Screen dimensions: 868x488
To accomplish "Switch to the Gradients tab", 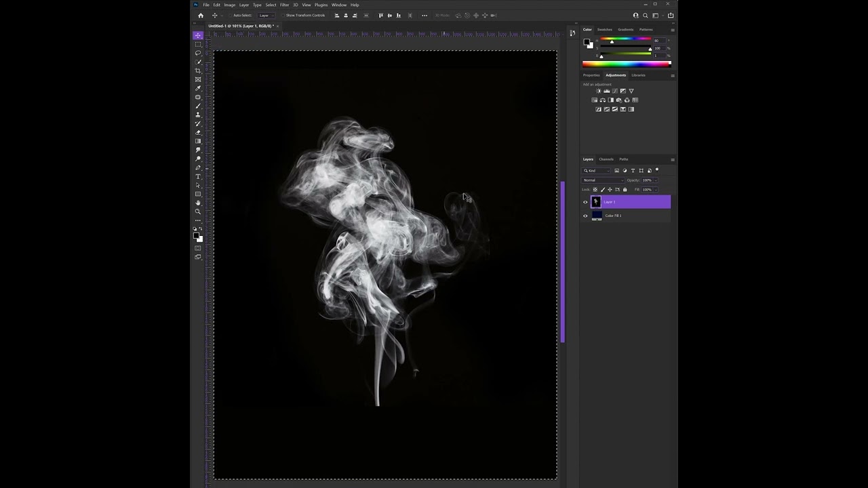I will (x=626, y=30).
